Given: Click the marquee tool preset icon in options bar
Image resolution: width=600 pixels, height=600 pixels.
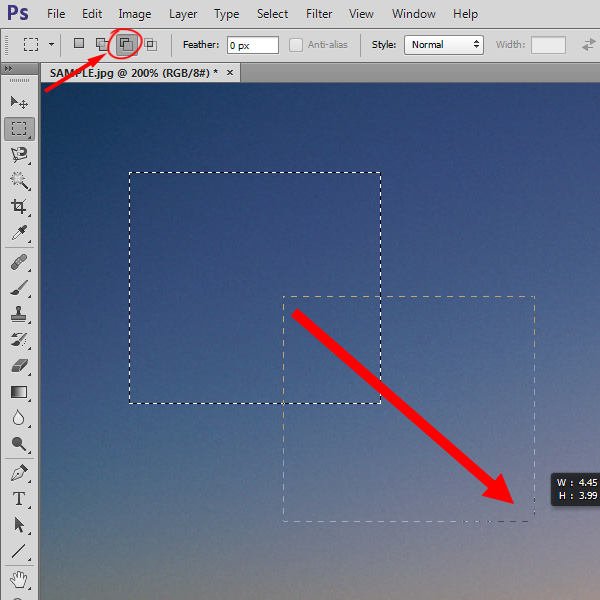Looking at the screenshot, I should 31,44.
